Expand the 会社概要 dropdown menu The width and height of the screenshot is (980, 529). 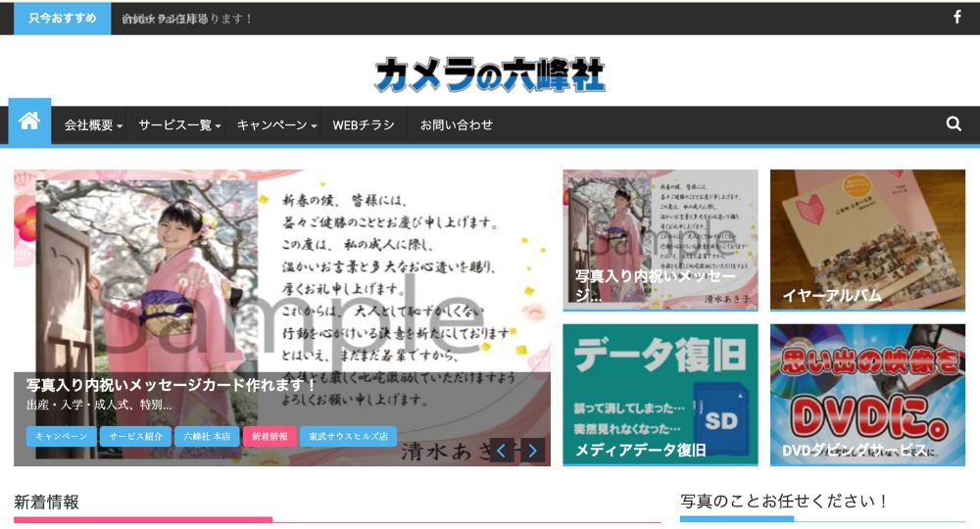pos(93,125)
